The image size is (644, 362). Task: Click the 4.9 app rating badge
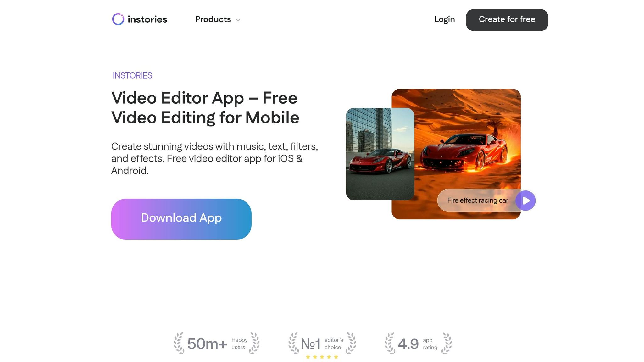[418, 343]
